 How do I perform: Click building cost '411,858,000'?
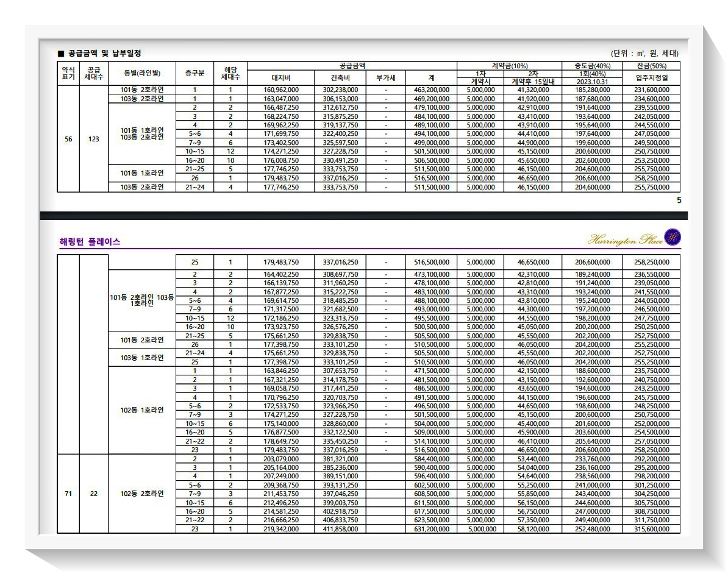coord(340,529)
